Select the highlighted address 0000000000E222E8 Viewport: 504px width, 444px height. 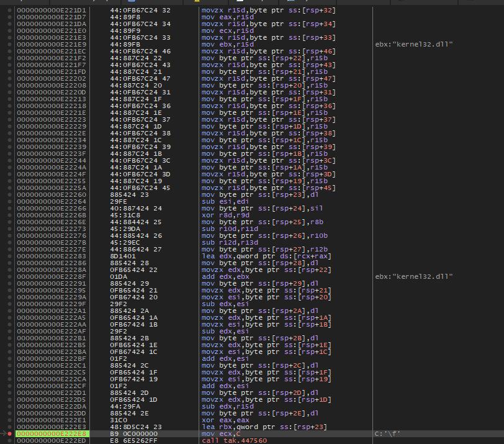52,433
